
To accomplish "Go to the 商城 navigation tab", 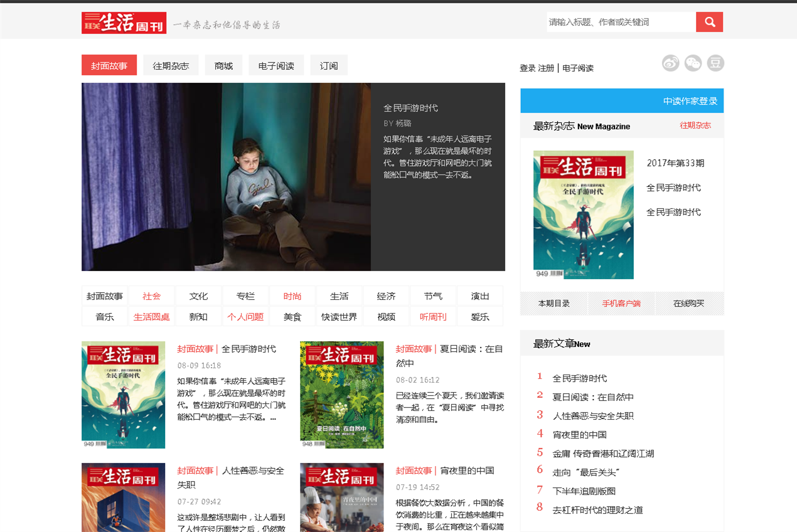I will tap(223, 65).
